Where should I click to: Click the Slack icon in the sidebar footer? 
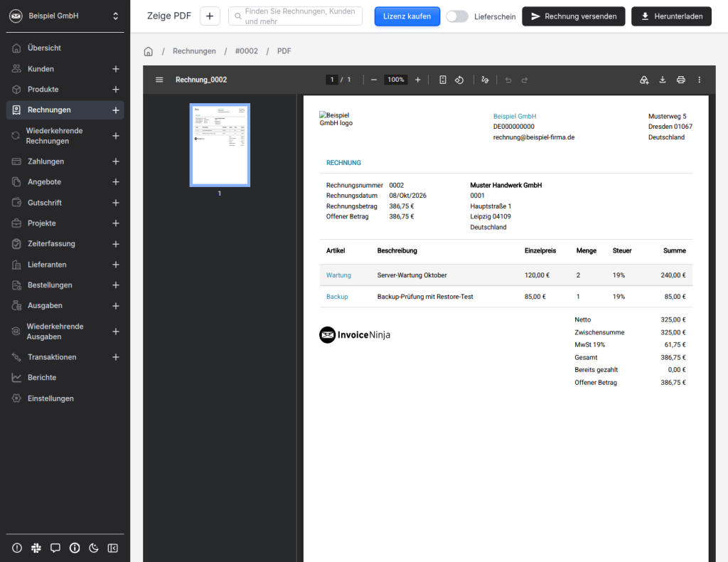tap(36, 548)
